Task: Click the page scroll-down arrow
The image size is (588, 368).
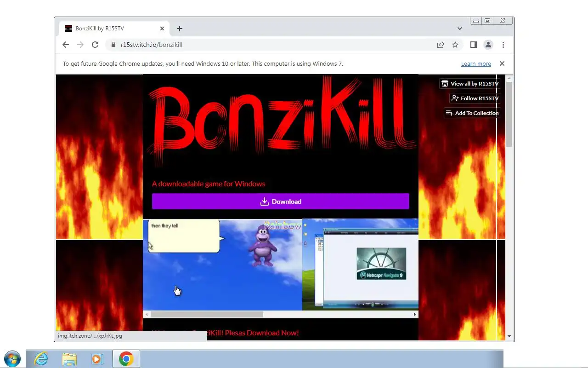Action: point(509,336)
